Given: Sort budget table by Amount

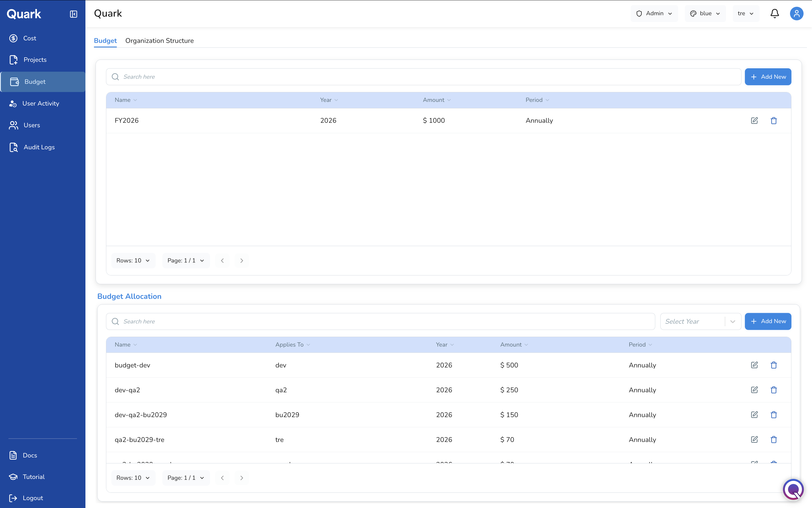Looking at the screenshot, I should (436, 100).
